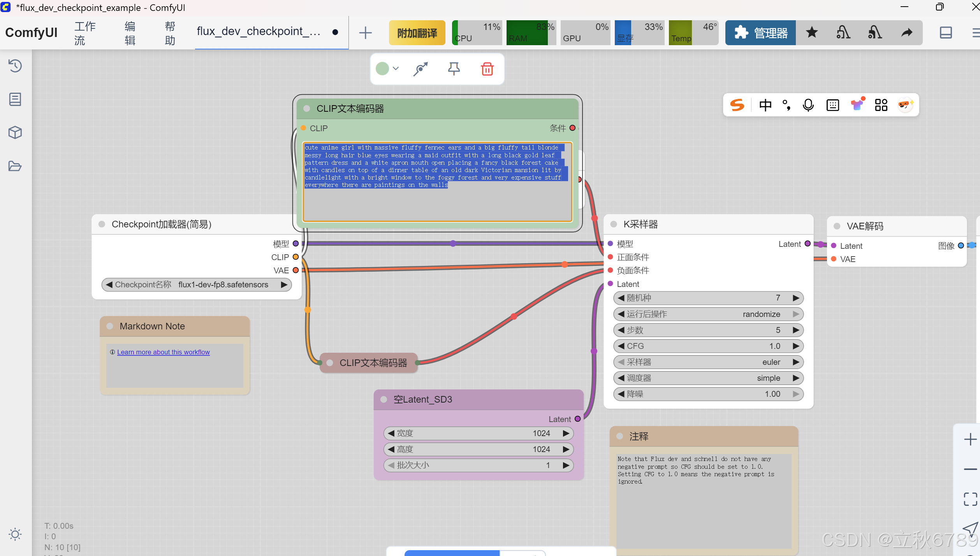Open the 采样器 euler sampler dropdown

tap(708, 362)
